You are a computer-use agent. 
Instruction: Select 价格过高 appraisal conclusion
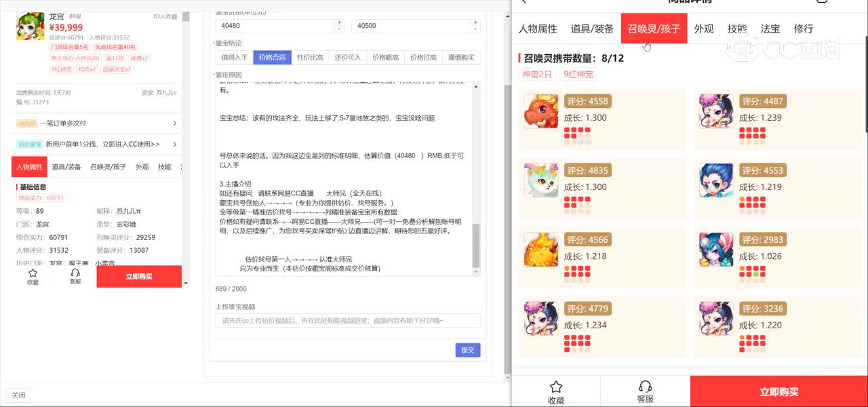[x=424, y=58]
